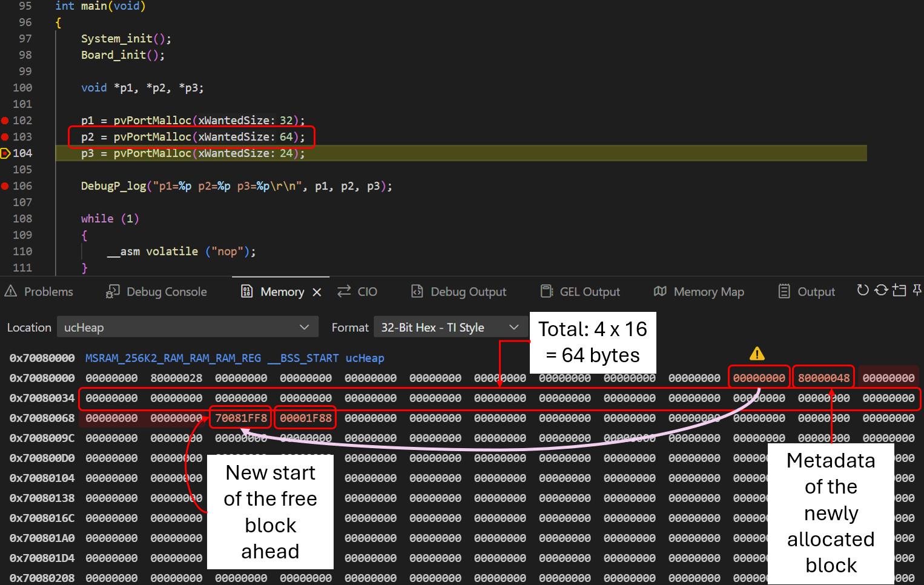Toggle the breakpoint on line 102
The width and height of the screenshot is (924, 585).
5,121
